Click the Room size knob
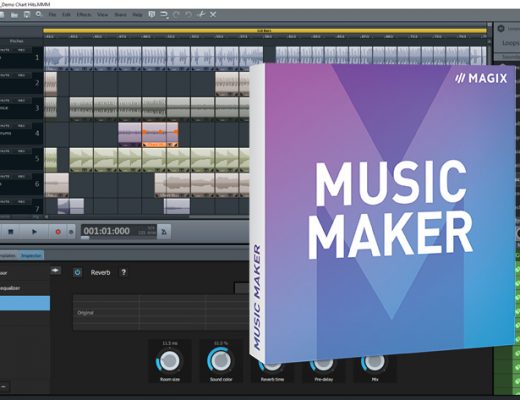Viewport: 520px width, 400px height. click(x=170, y=361)
